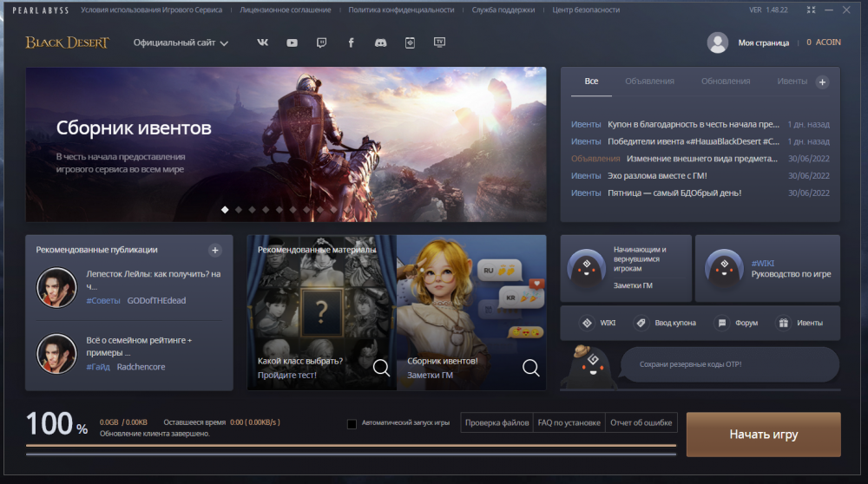This screenshot has height=484, width=868.
Task: Click the Ввод купона tag icon
Action: 641,323
